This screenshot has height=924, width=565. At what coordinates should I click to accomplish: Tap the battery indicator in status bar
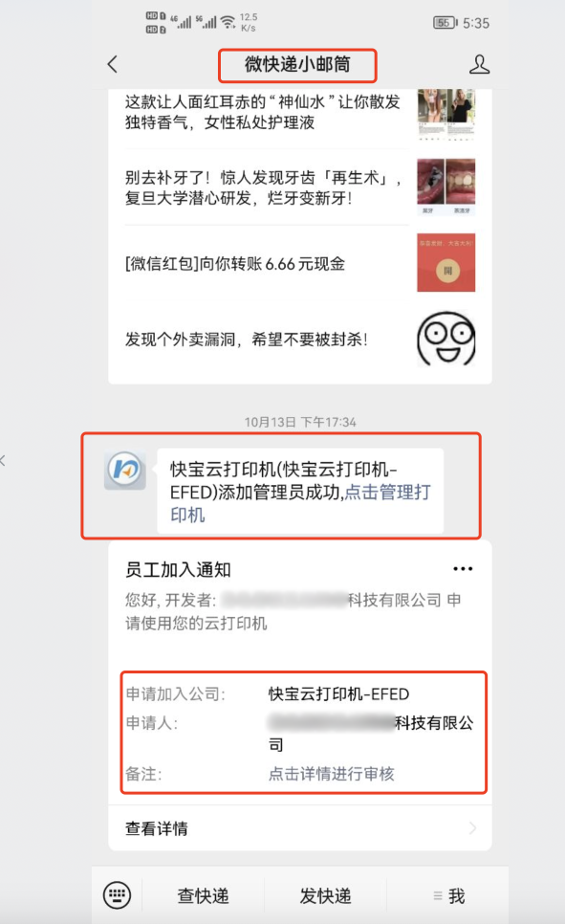445,23
